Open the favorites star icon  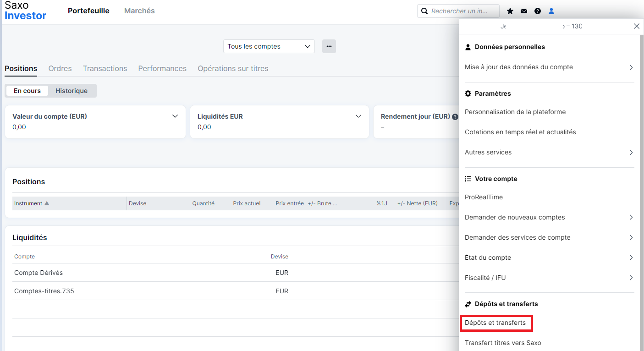(510, 11)
